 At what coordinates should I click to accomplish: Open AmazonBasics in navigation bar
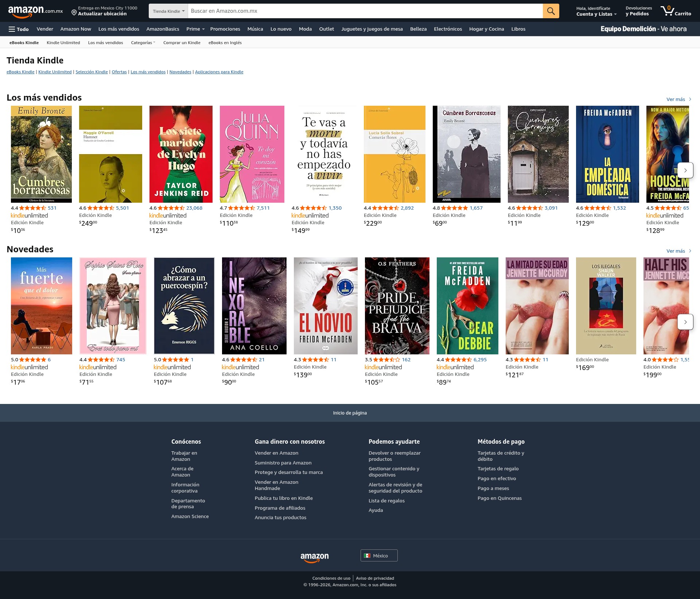pos(163,29)
